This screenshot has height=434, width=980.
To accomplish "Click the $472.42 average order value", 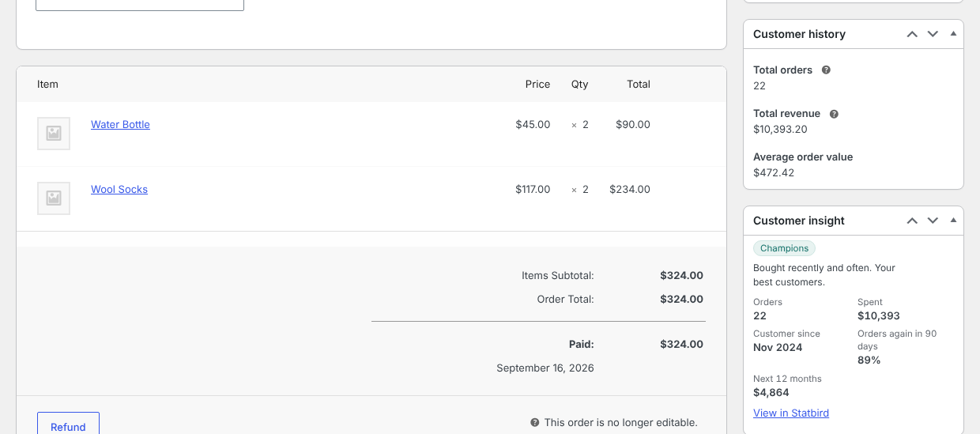I will (774, 173).
